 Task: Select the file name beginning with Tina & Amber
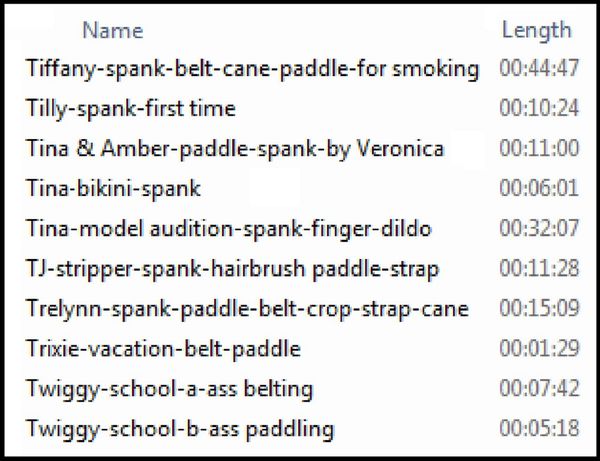click(x=235, y=149)
